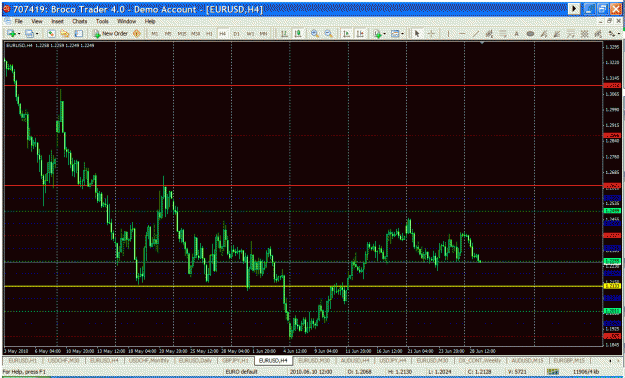Select the Candlesticks display icon

click(x=298, y=34)
